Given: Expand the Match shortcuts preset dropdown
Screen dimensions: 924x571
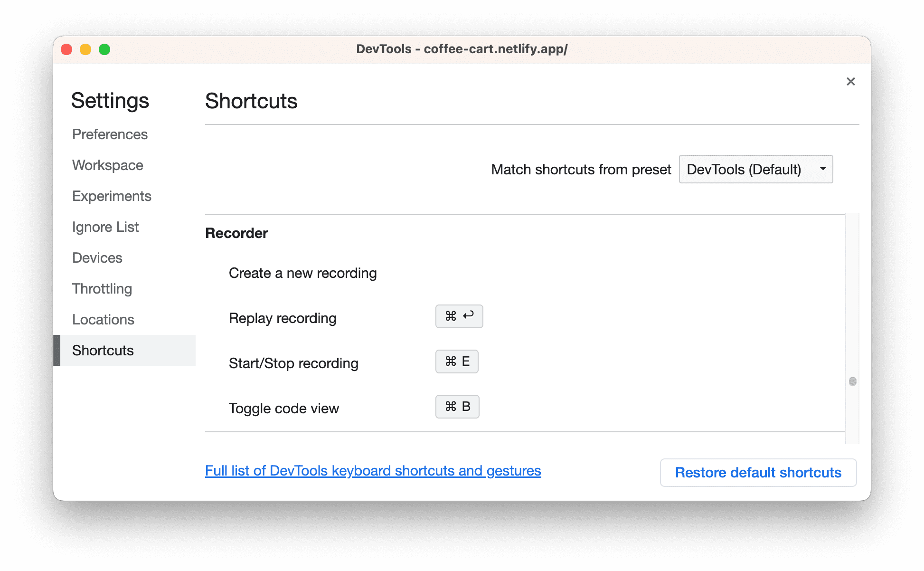Looking at the screenshot, I should 758,170.
